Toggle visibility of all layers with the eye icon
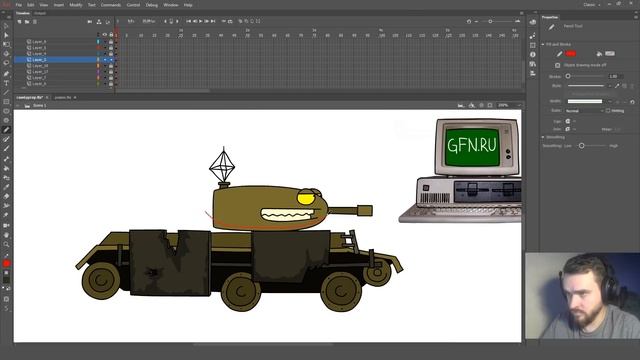This screenshot has height=360, width=640. tap(104, 35)
